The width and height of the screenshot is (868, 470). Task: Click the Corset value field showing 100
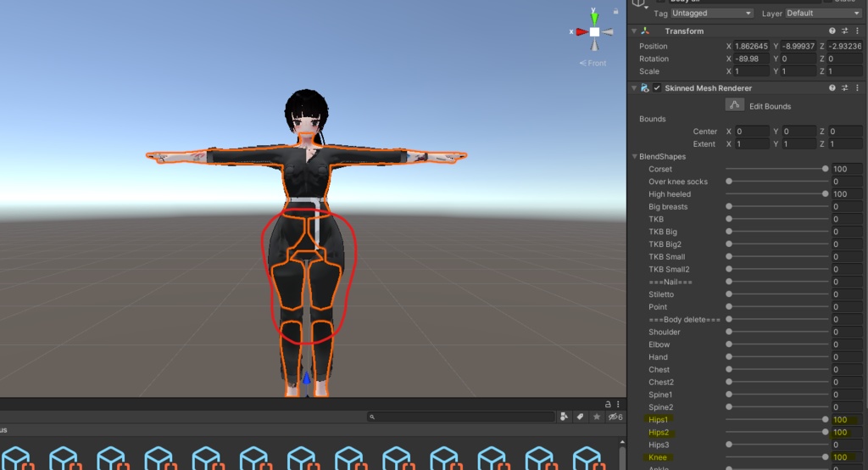point(848,169)
